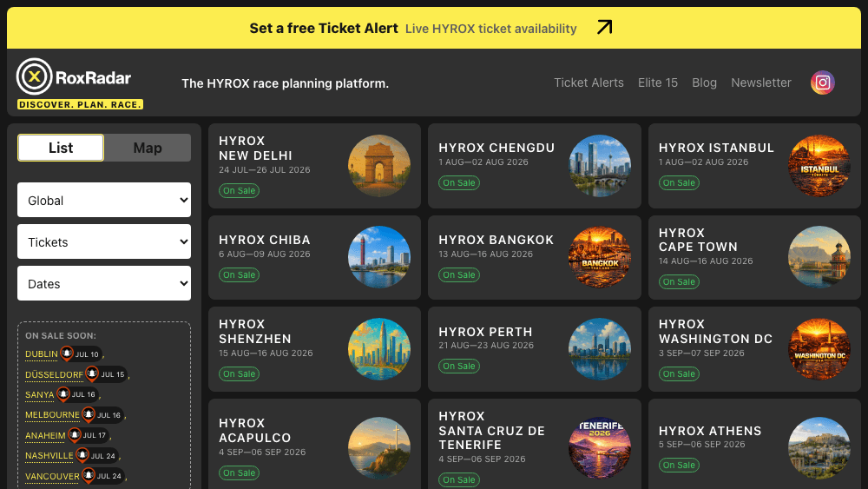Open the Sanya on-sale-soon link
The height and width of the screenshot is (489, 868).
click(x=39, y=395)
